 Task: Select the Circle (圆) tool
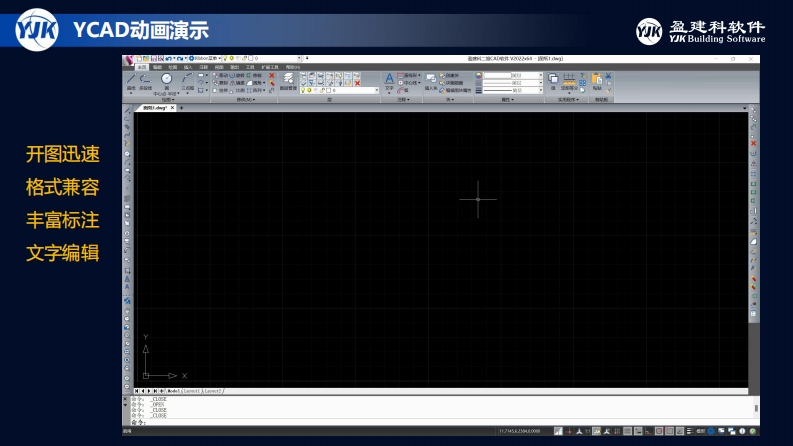166,79
